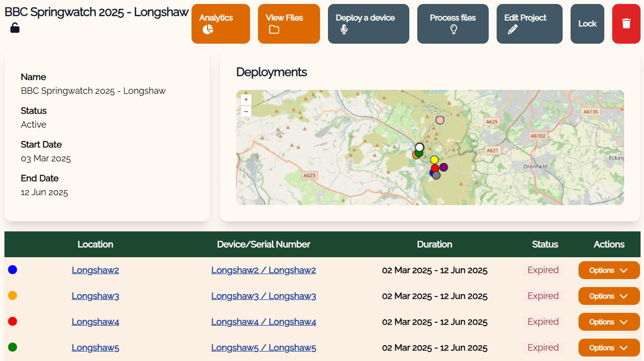Click the Expired status in Longshaw5 row
Image resolution: width=644 pixels, height=361 pixels.
coord(543,348)
